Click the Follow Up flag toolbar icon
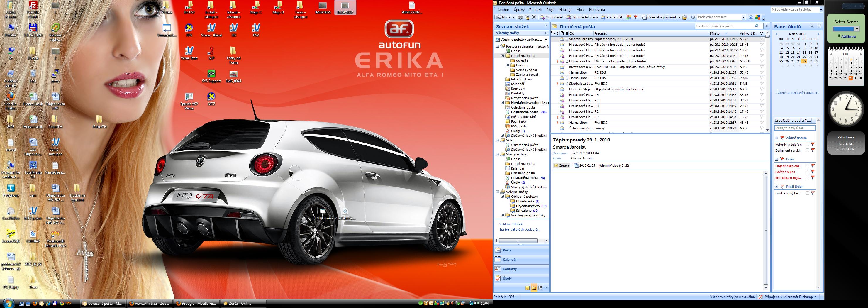 636,18
